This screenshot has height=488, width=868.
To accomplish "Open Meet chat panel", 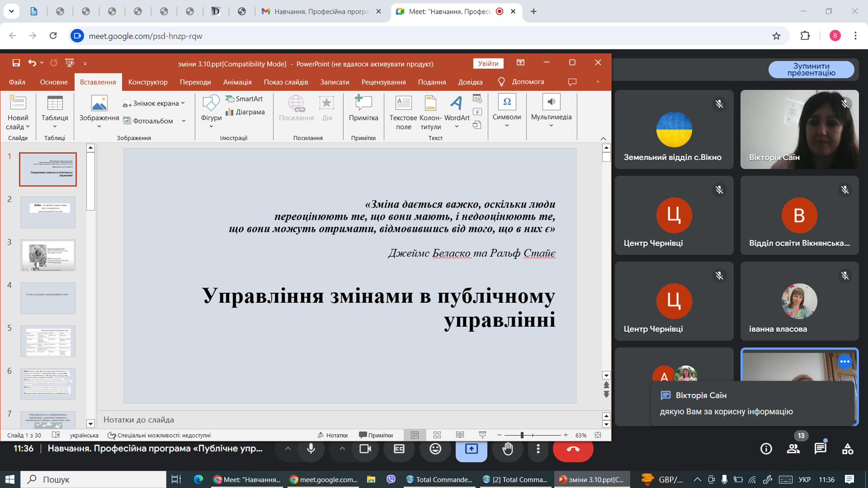I will coord(820,449).
